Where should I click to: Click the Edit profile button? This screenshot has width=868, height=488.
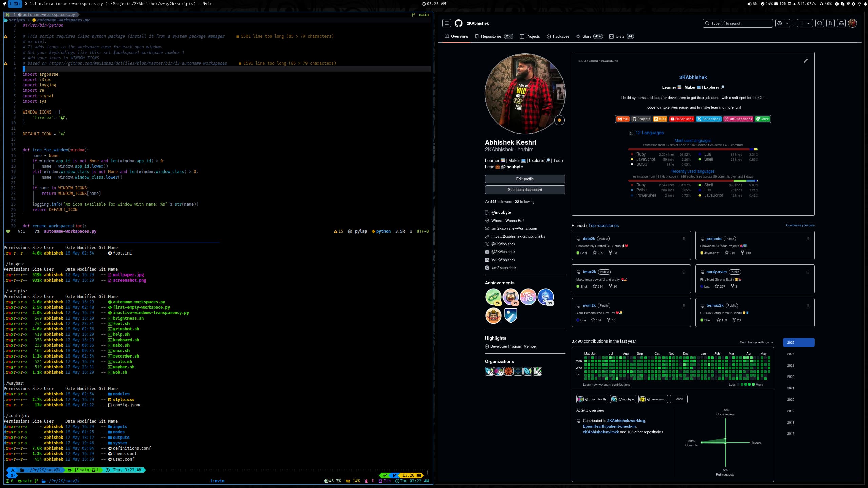[525, 179]
